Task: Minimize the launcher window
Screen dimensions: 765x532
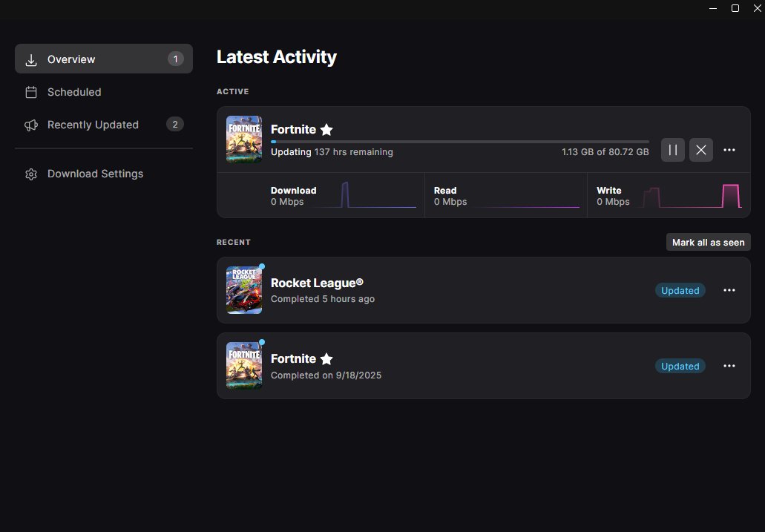Action: [x=713, y=8]
